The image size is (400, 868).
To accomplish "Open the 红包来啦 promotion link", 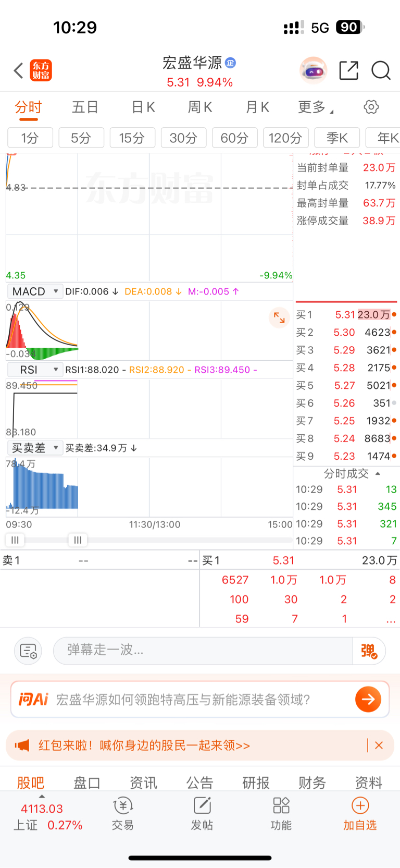I will (144, 745).
